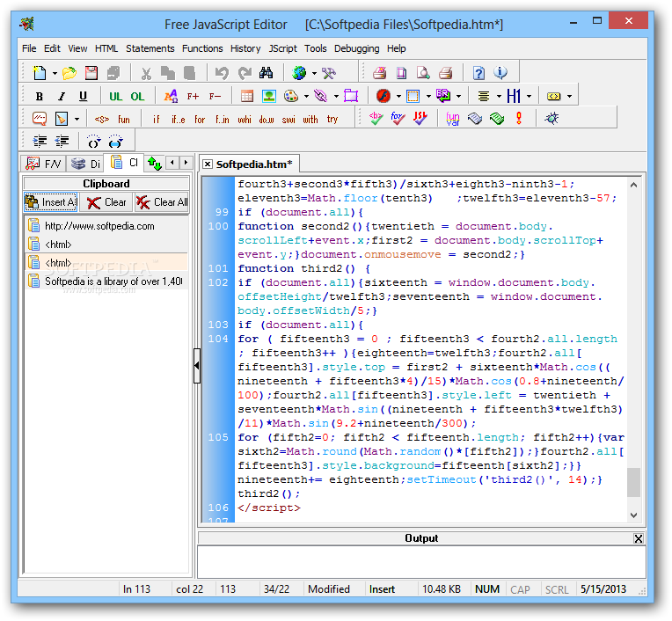Click the F+ increase font icon
This screenshot has width=672, height=621.
coord(193,97)
